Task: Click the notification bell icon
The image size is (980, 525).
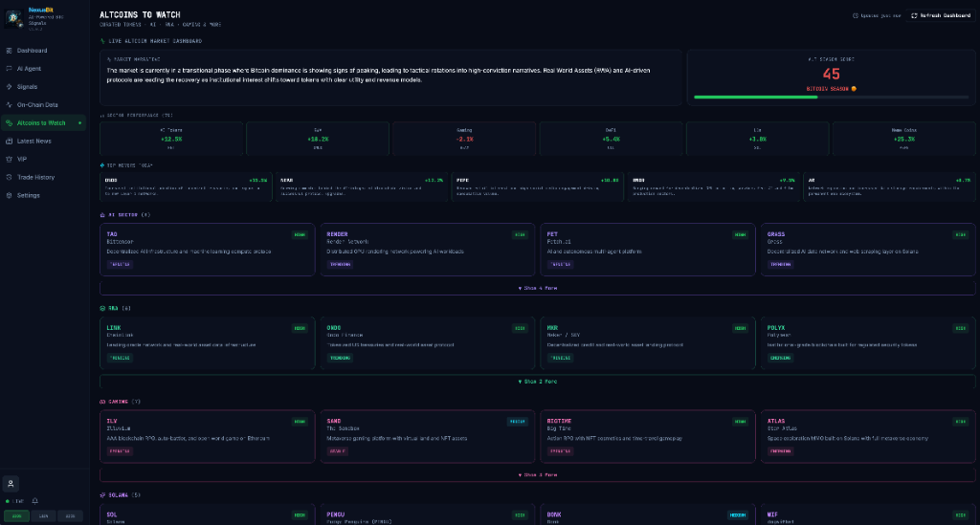Action: [35, 501]
